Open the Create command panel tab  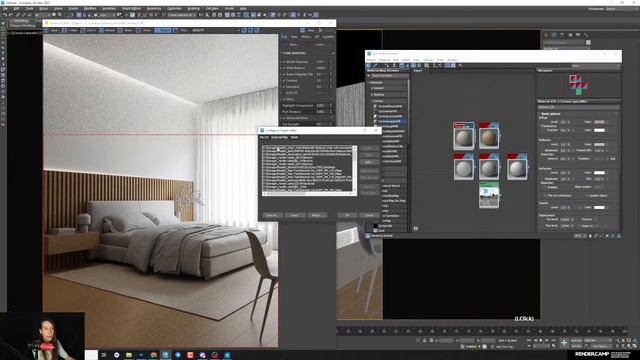[546, 35]
